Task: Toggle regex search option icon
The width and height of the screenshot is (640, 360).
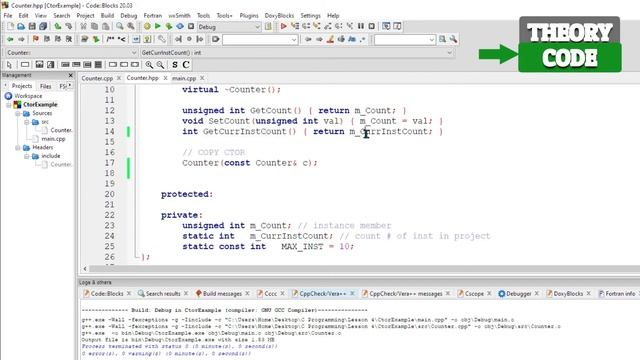Action: point(362,39)
